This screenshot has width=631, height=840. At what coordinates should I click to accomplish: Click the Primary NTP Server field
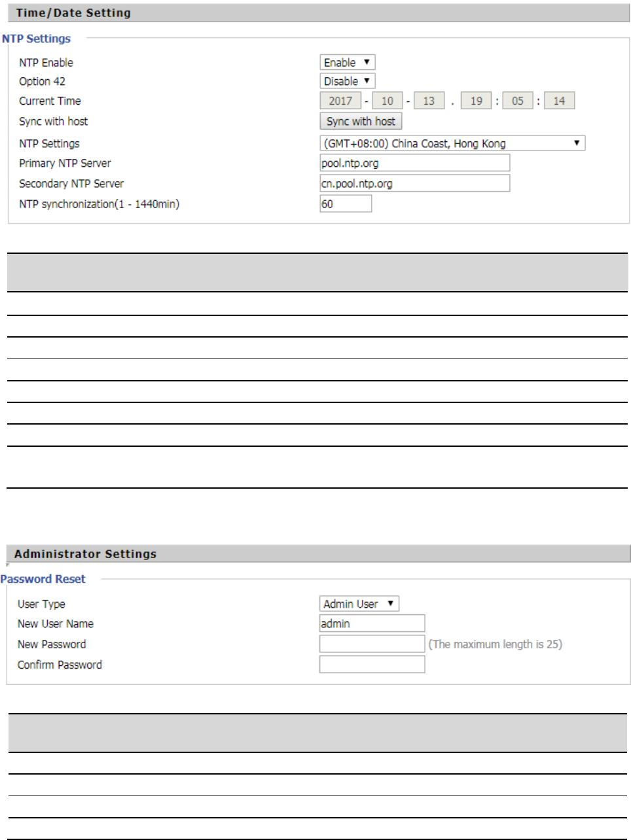[414, 163]
